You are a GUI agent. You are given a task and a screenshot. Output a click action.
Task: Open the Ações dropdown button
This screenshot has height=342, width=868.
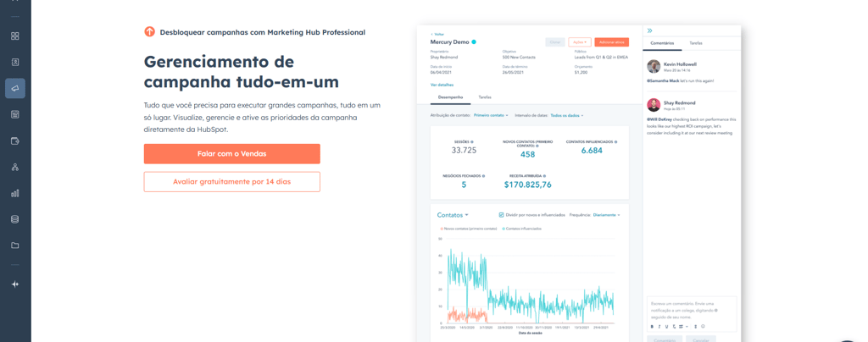580,42
